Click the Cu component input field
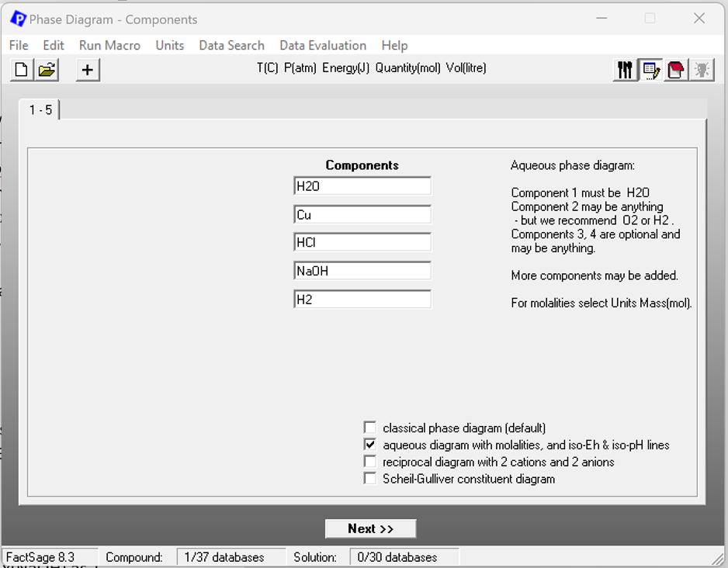Viewport: 728px width, 568px height. (x=362, y=215)
